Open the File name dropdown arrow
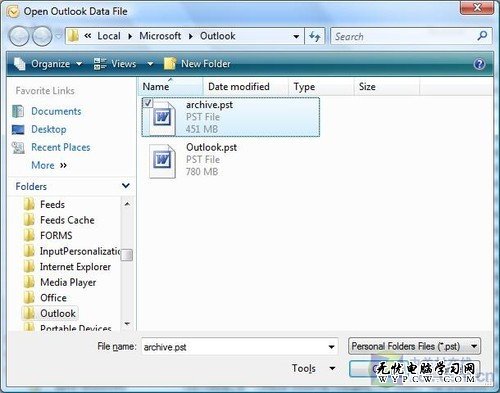 tap(331, 347)
